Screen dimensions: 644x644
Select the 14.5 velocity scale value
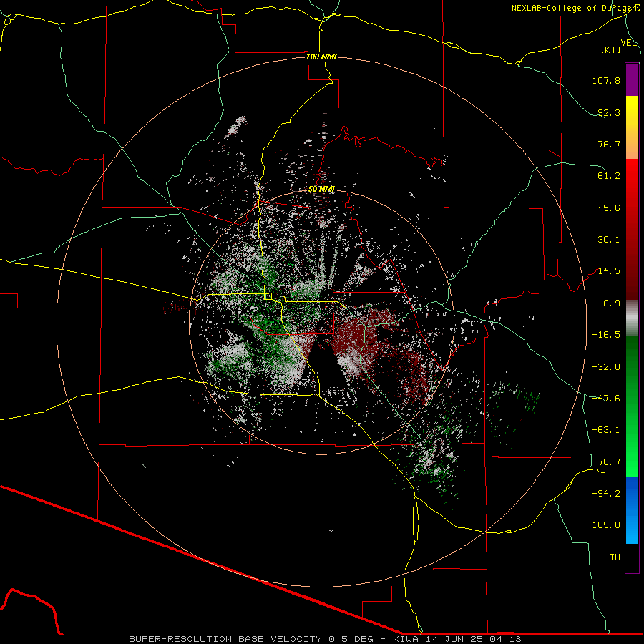(x=609, y=271)
